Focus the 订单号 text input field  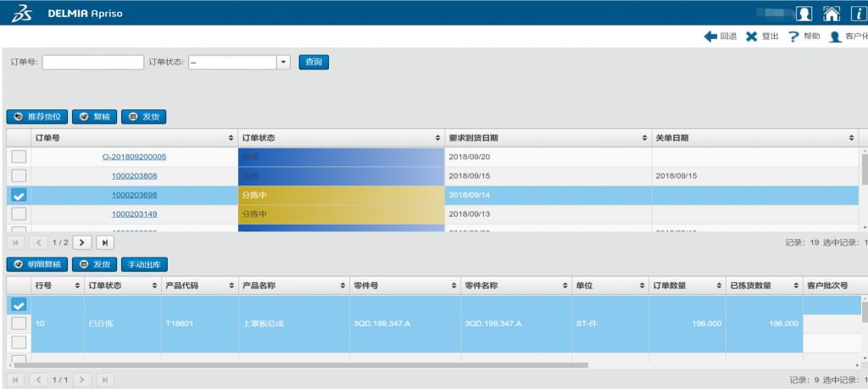(93, 62)
